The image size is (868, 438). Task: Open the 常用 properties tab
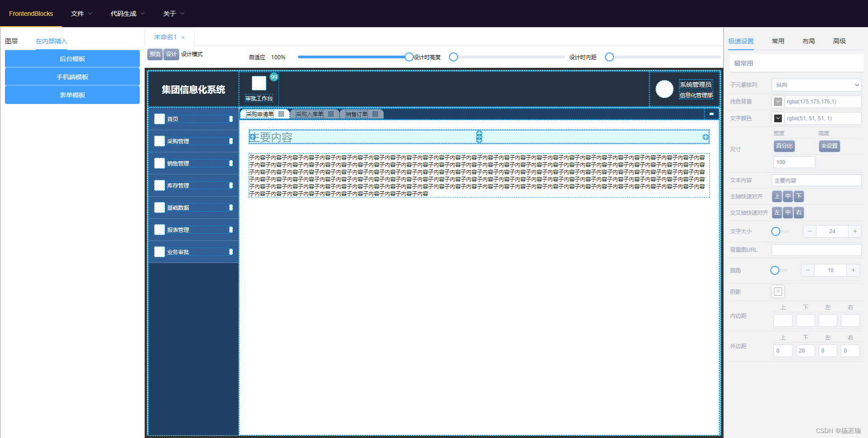pyautogui.click(x=778, y=41)
